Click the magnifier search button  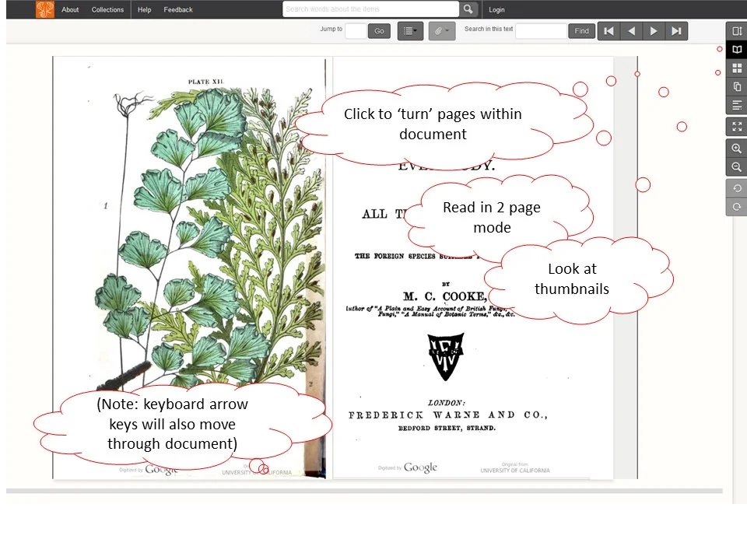pyautogui.click(x=468, y=9)
